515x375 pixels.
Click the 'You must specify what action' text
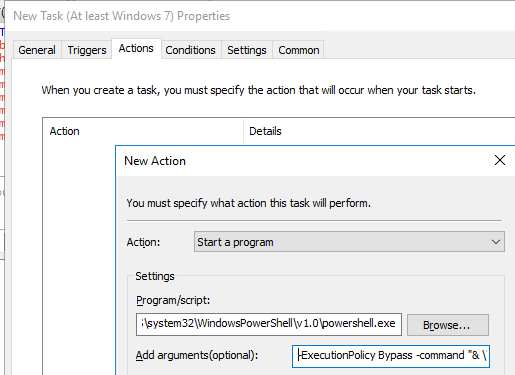click(248, 203)
